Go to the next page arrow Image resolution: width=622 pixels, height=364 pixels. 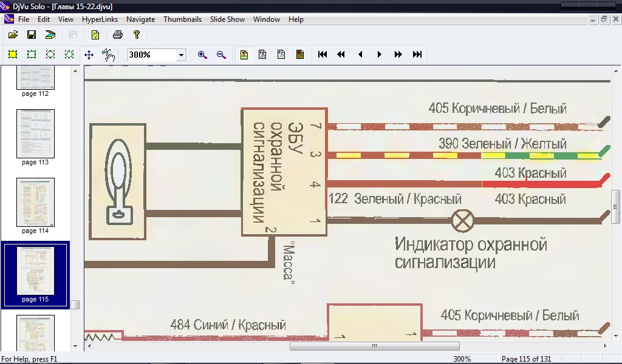pos(380,55)
